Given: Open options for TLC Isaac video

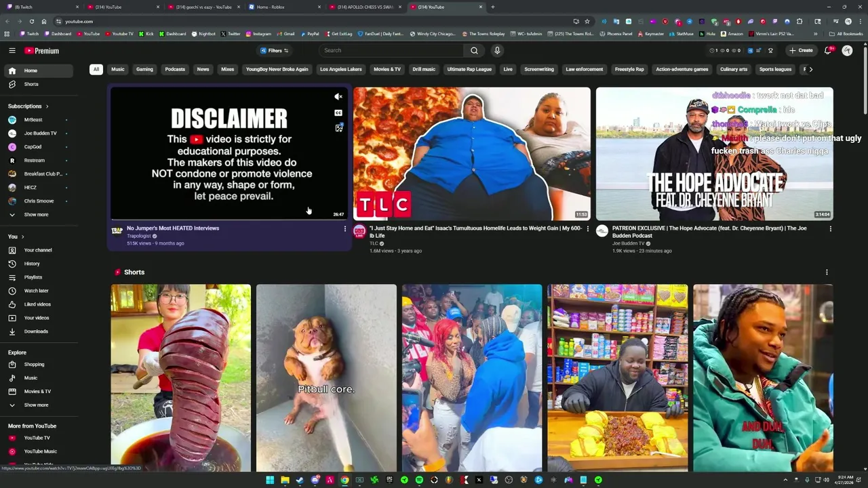Looking at the screenshot, I should pyautogui.click(x=587, y=229).
